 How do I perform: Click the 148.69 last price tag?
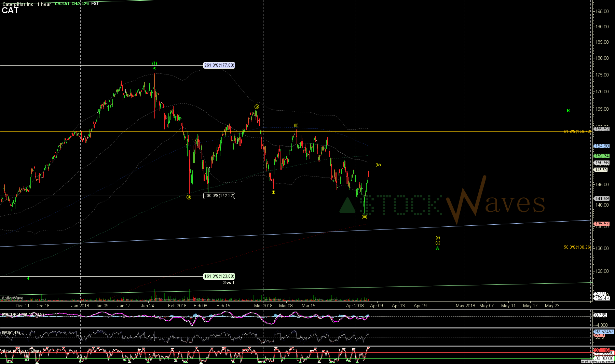tap(601, 170)
